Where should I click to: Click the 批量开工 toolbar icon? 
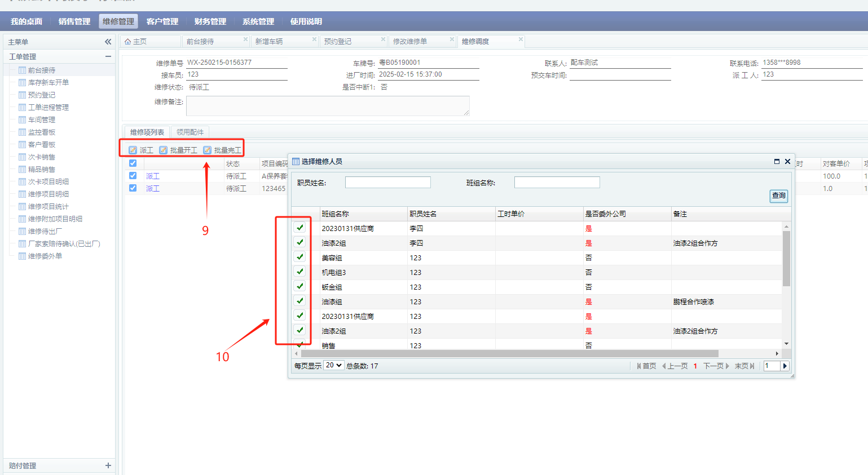coord(164,150)
